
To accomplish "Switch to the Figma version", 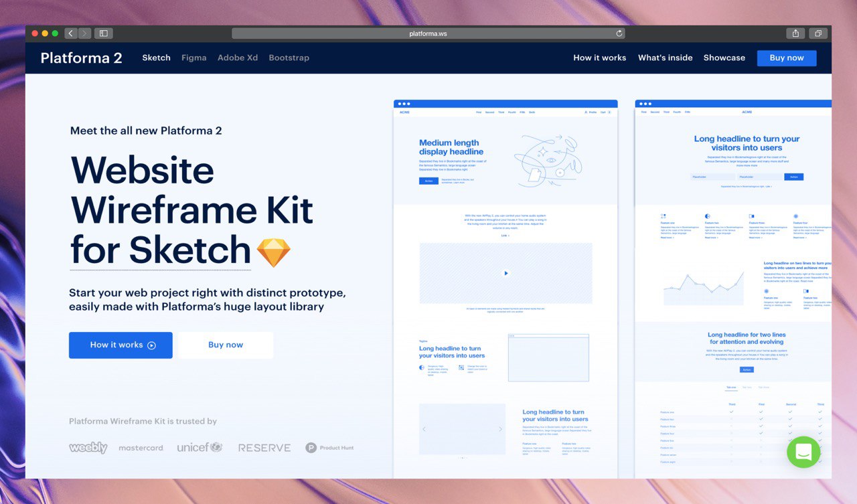I will [193, 58].
